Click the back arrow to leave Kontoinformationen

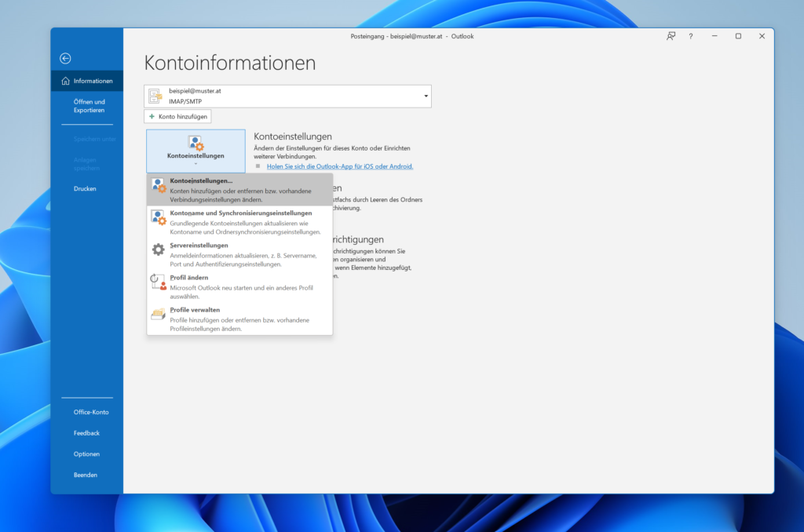tap(65, 58)
